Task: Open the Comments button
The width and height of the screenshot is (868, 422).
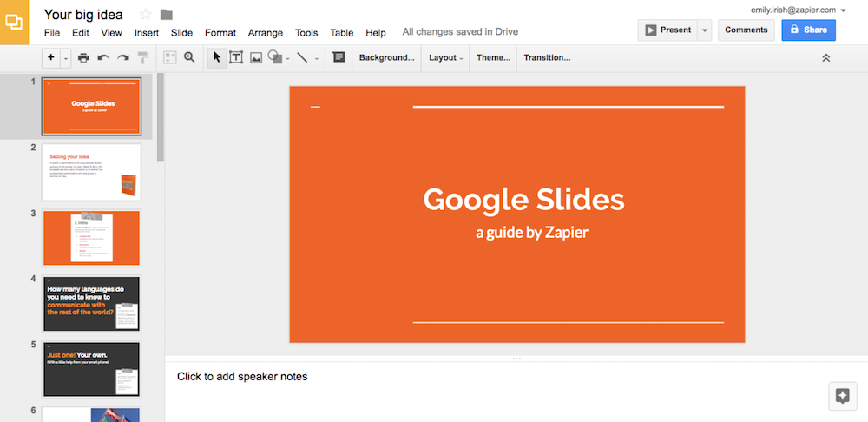Action: point(746,30)
